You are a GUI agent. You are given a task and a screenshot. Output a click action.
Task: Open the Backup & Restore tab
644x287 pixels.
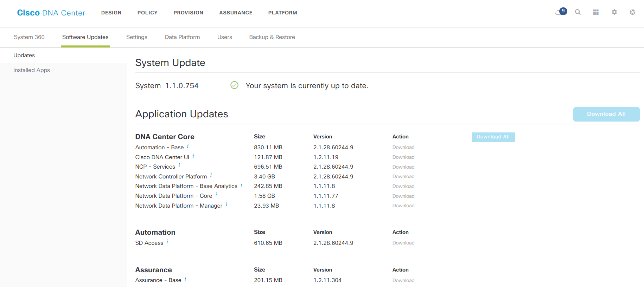point(272,37)
